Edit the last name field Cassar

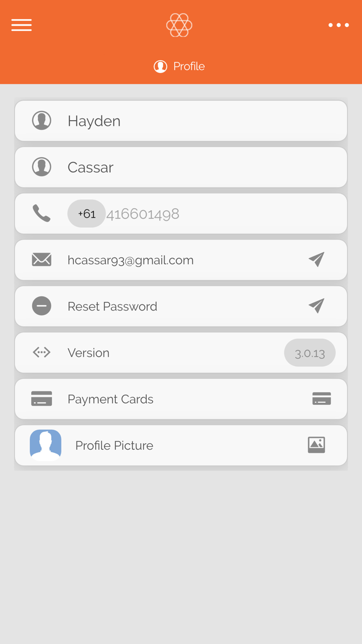click(x=181, y=167)
